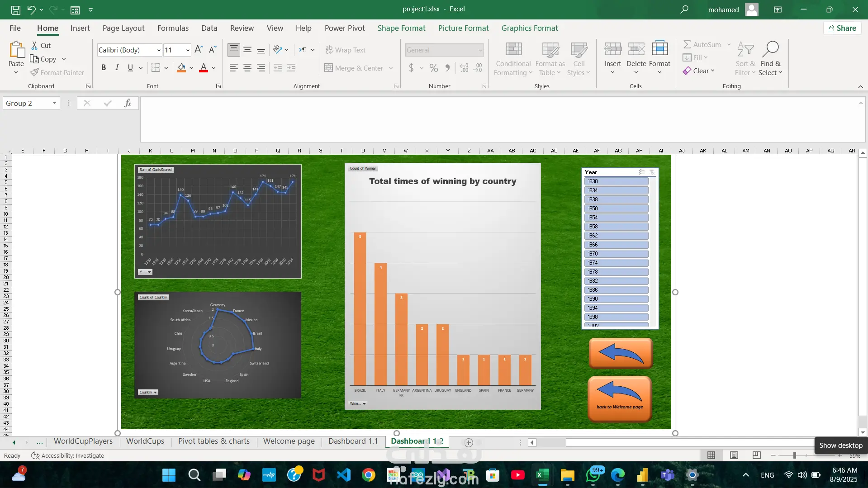Add a new sheet with the plus icon

pos(469,443)
